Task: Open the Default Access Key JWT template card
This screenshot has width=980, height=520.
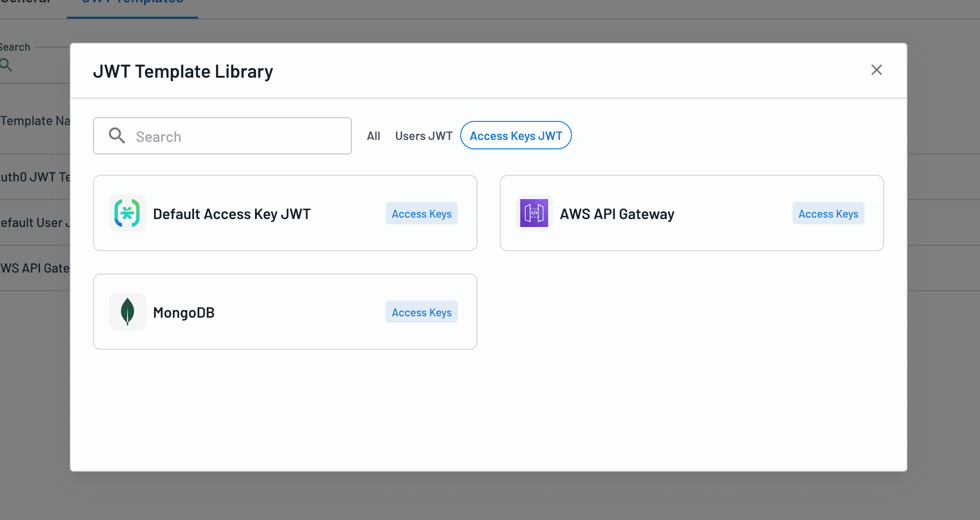Action: 285,213
